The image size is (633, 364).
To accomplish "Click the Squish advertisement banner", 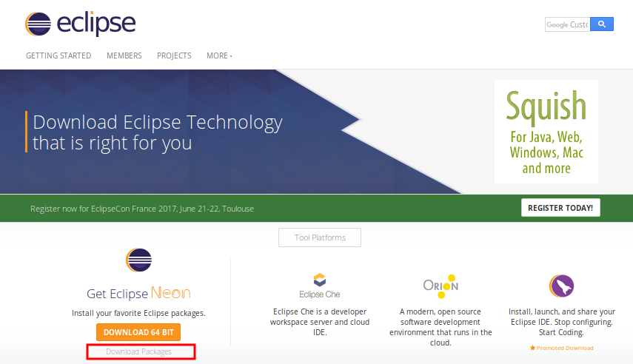I will tap(546, 132).
